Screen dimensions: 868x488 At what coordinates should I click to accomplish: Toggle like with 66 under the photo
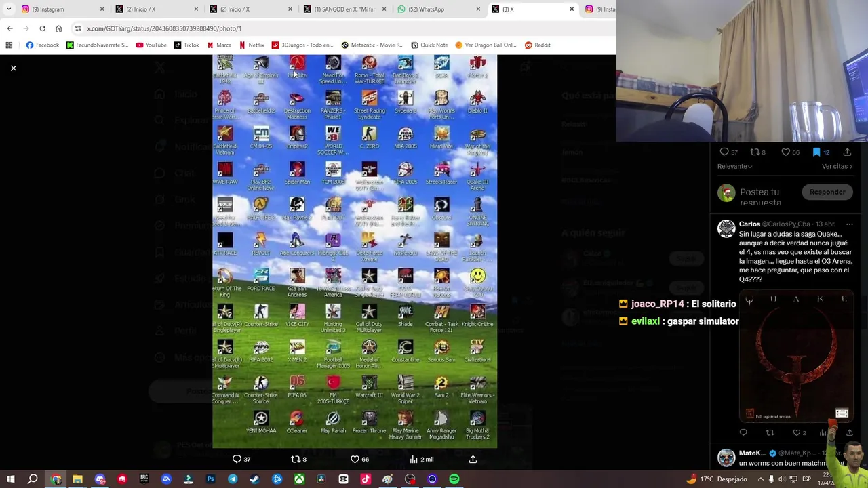tap(359, 459)
